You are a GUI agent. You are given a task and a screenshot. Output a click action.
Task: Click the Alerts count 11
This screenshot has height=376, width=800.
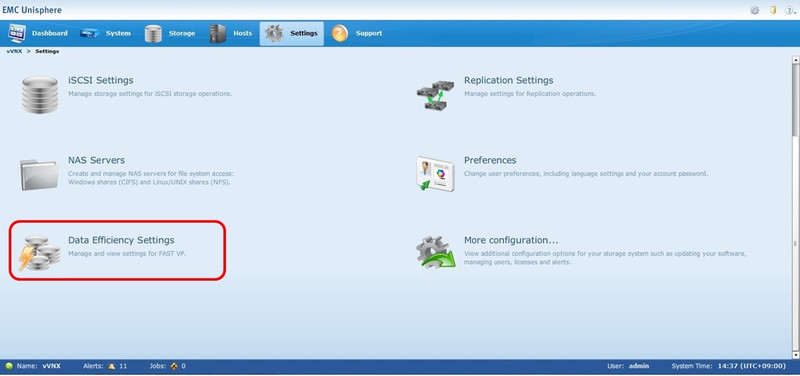point(123,366)
